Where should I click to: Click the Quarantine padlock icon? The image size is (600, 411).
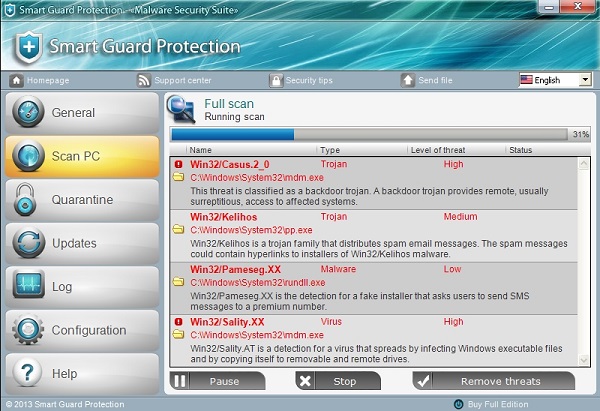coord(25,199)
